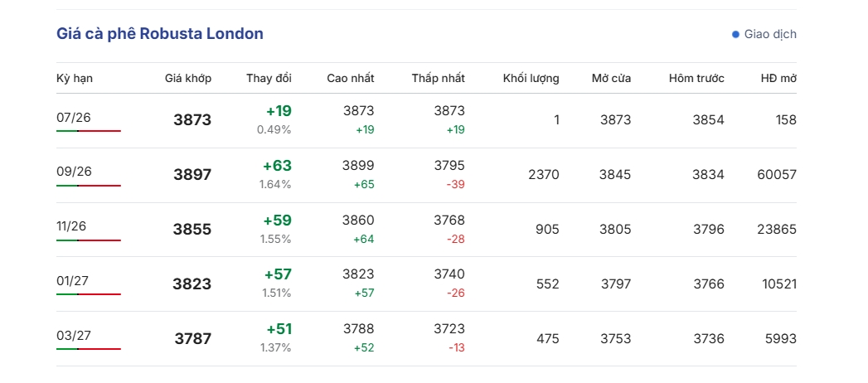The image size is (868, 383).
Task: Click the Giao dịch legend label
Action: pyautogui.click(x=770, y=34)
